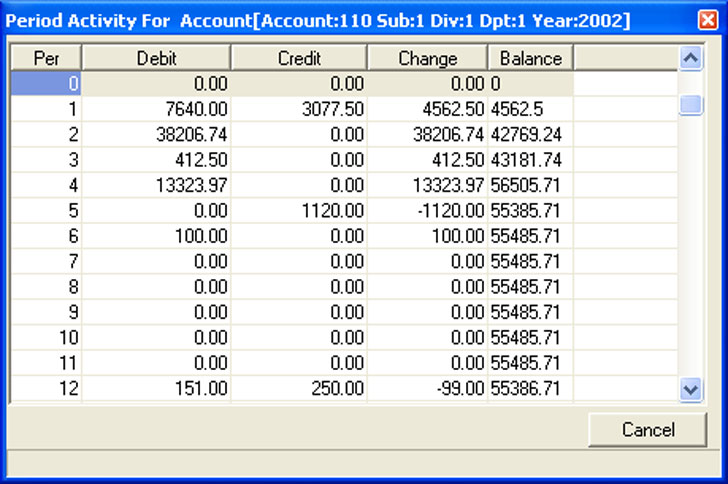Select period 1 row number
This screenshot has height=484, width=728.
pyautogui.click(x=46, y=109)
